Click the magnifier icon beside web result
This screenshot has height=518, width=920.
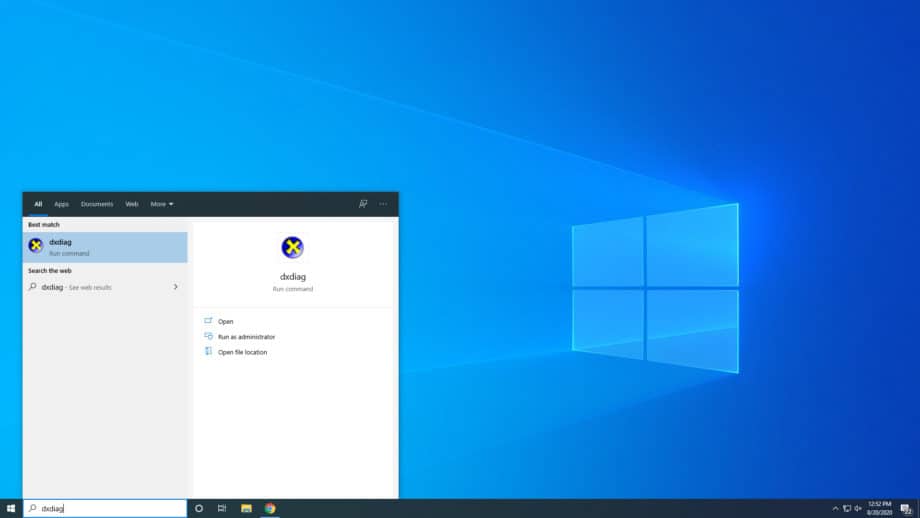(33, 287)
